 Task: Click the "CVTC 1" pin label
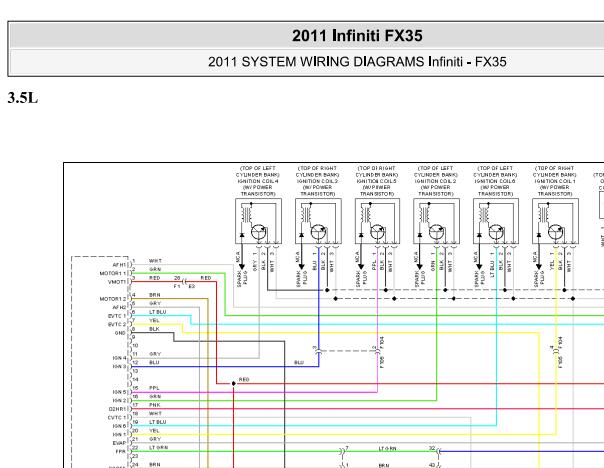coord(117,418)
